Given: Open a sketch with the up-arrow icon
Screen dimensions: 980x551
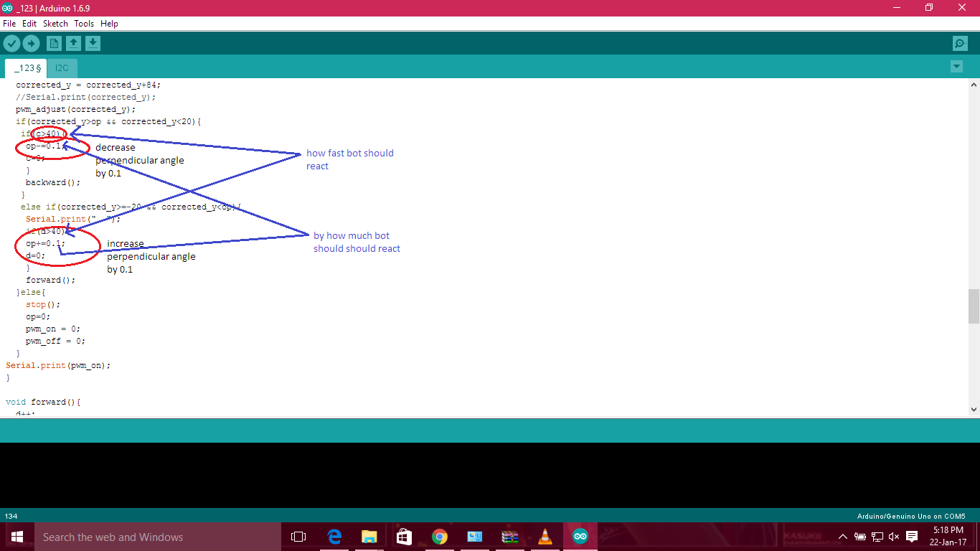Looking at the screenshot, I should tap(73, 44).
